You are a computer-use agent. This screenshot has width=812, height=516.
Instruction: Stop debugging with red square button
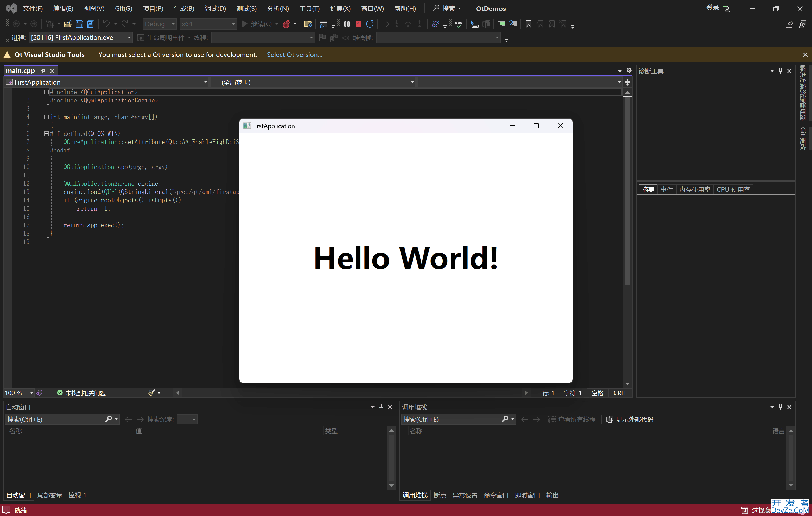point(358,24)
